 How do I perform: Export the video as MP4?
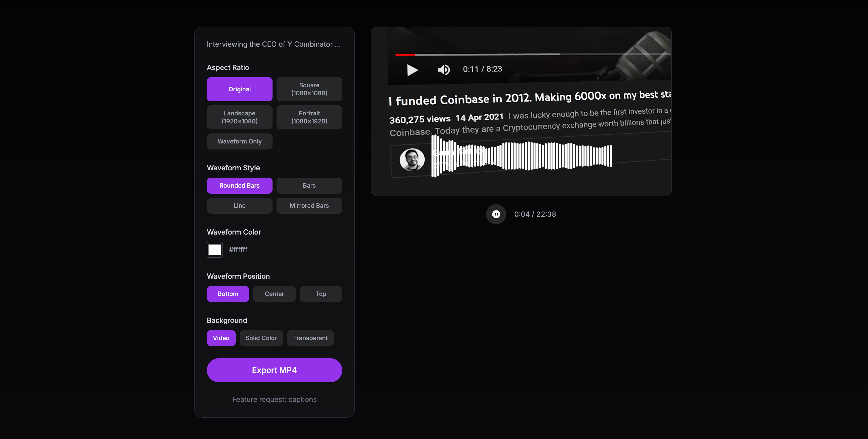(274, 370)
